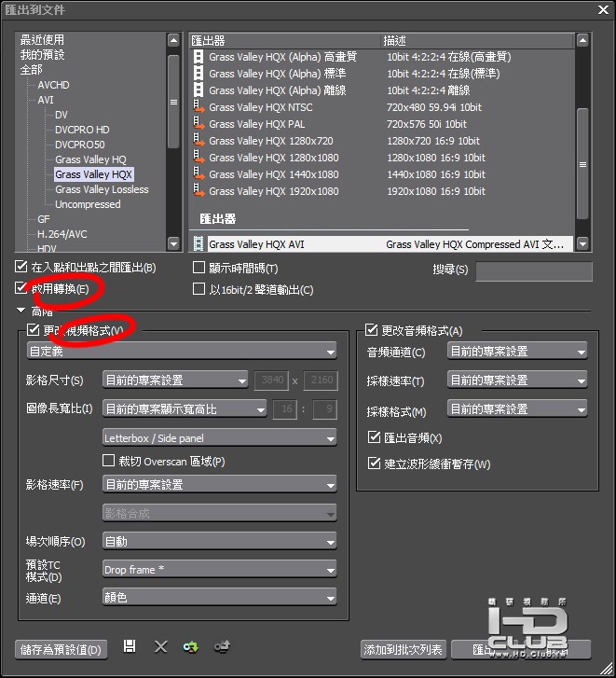Select the Grass Valley HQX AVI exporter row
616x678 pixels.
pos(382,244)
